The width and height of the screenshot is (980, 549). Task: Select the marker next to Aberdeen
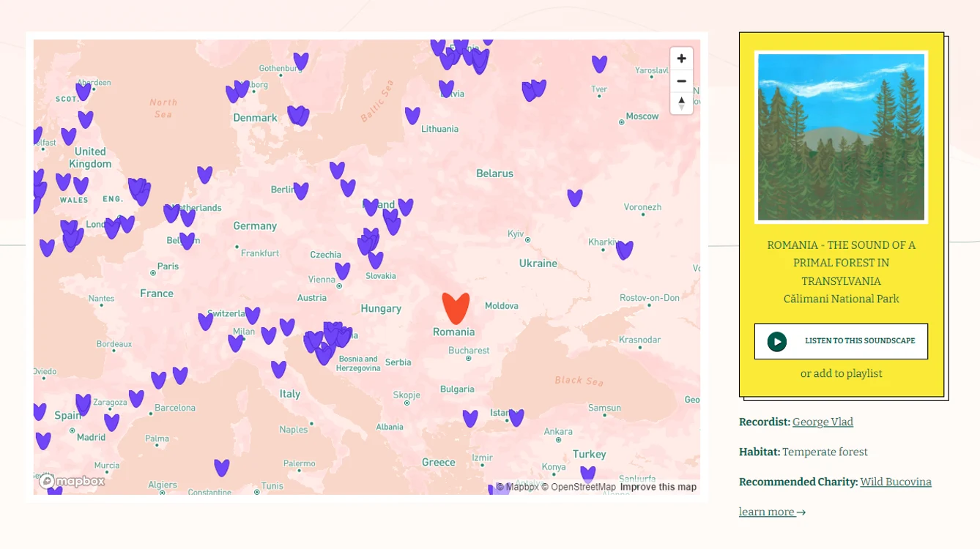[83, 92]
